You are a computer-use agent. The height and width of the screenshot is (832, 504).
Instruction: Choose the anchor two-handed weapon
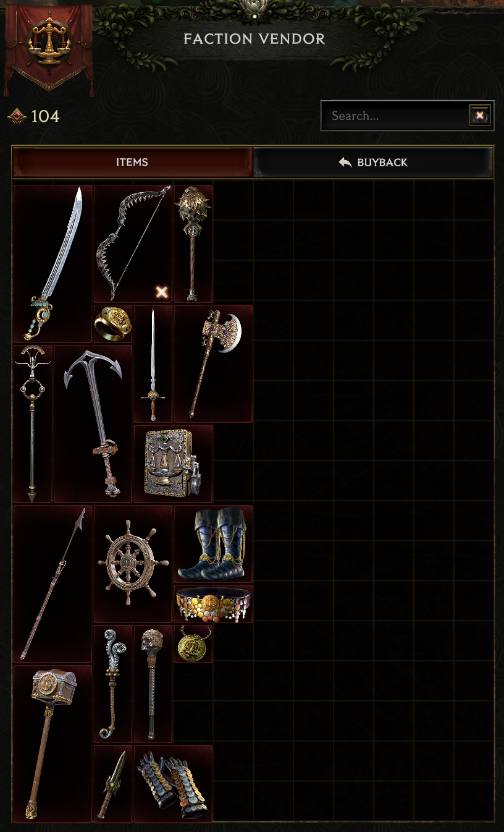coord(93,423)
